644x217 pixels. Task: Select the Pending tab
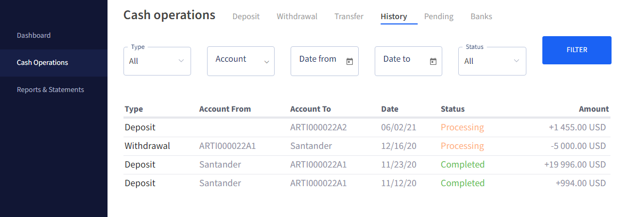pos(439,16)
